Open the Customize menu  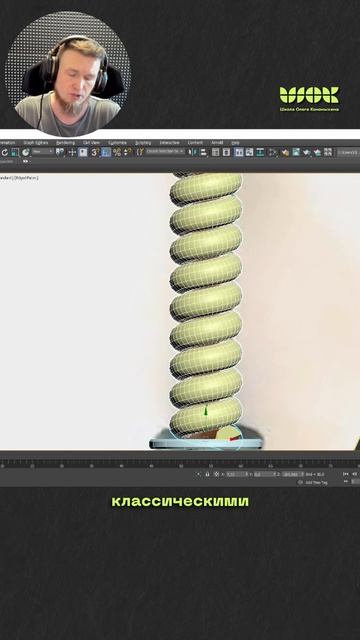(x=118, y=143)
